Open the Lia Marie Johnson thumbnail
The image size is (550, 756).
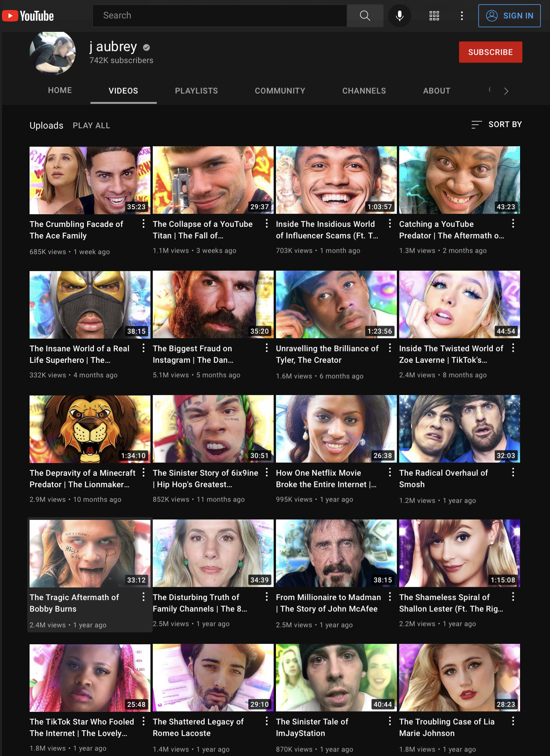459,678
